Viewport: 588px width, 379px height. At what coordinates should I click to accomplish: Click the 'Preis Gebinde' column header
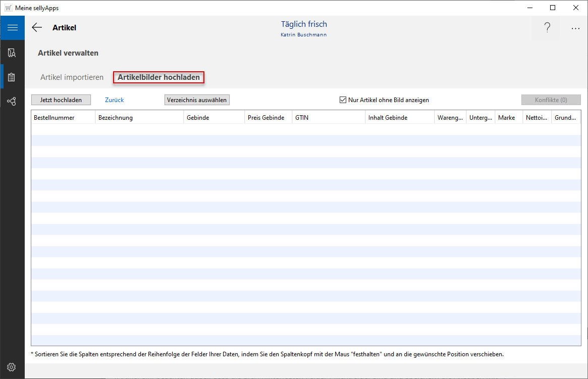tap(266, 118)
